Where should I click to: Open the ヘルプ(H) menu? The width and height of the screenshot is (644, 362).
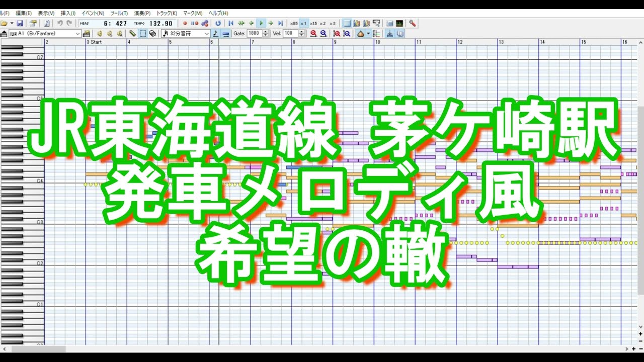[218, 13]
